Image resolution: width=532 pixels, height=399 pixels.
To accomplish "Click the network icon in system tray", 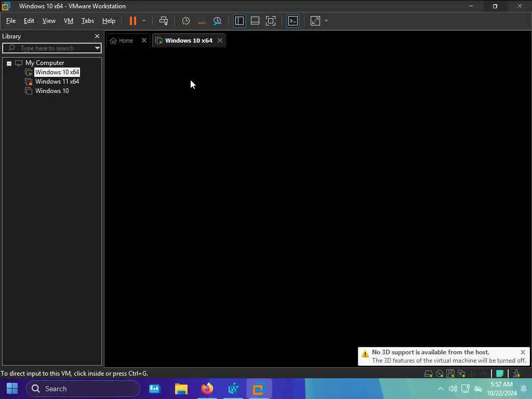I will click(x=465, y=389).
